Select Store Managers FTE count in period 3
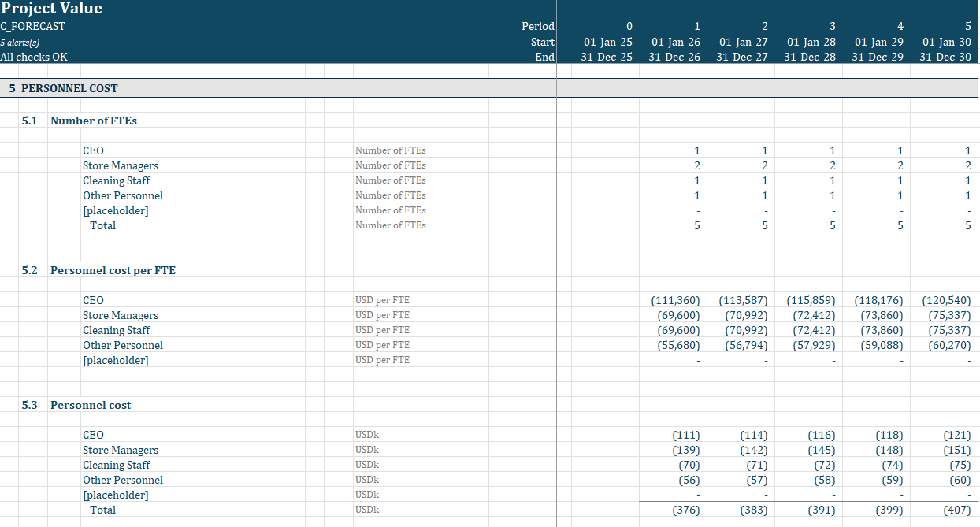The image size is (980, 527). tap(831, 165)
